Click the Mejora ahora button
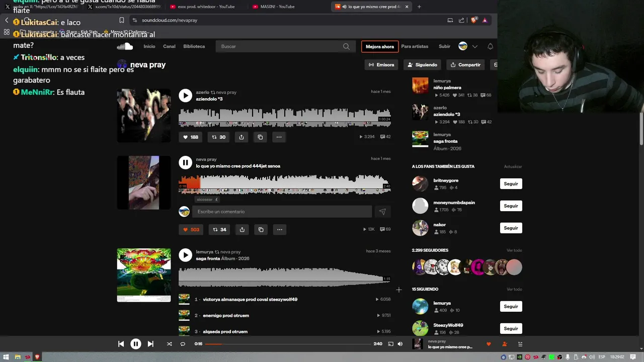This screenshot has width=644, height=362. pos(380,47)
